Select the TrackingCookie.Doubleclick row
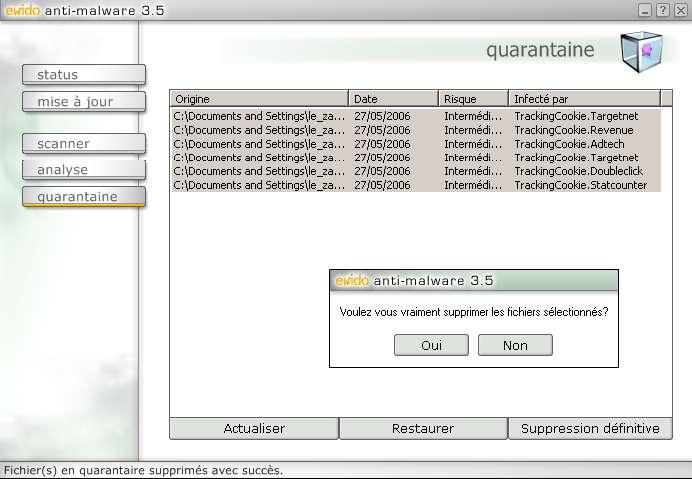Viewport: 692px width, 479px height. 416,171
